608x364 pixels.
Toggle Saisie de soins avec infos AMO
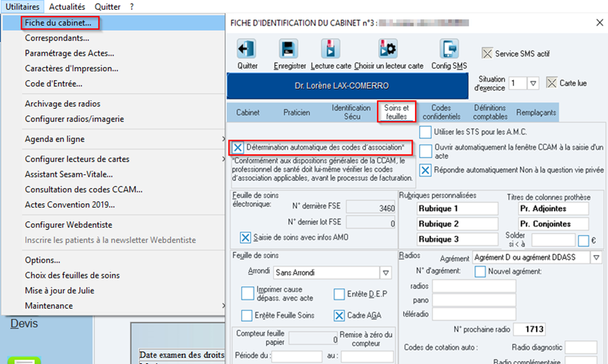[245, 237]
